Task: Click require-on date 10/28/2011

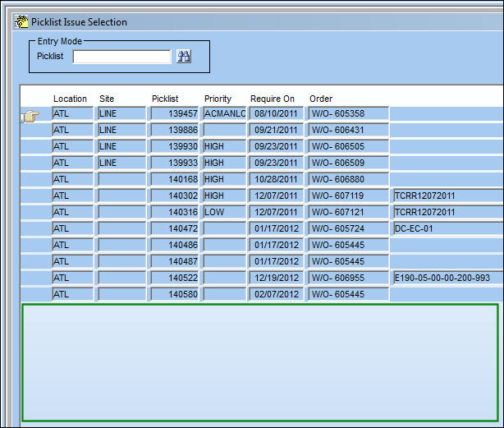Action: [x=276, y=179]
